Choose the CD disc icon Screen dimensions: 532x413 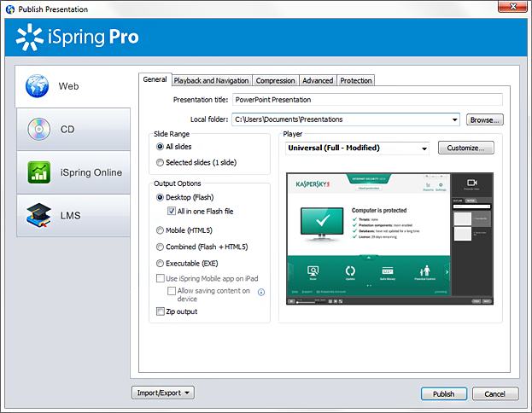(38, 129)
